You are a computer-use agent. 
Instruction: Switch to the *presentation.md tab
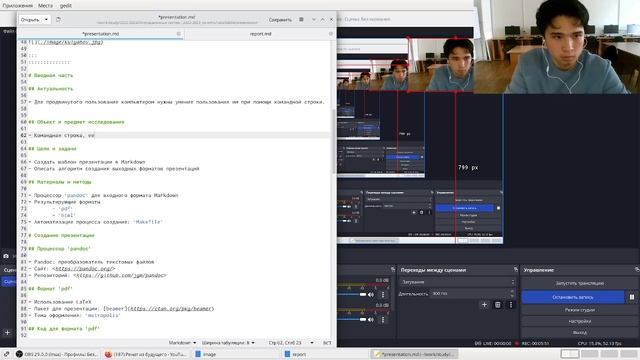point(100,34)
